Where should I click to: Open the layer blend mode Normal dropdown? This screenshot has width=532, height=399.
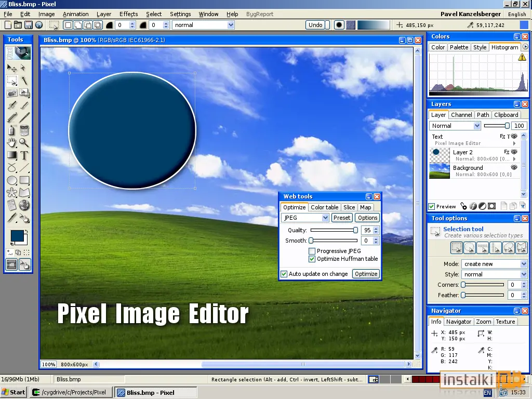click(x=455, y=126)
